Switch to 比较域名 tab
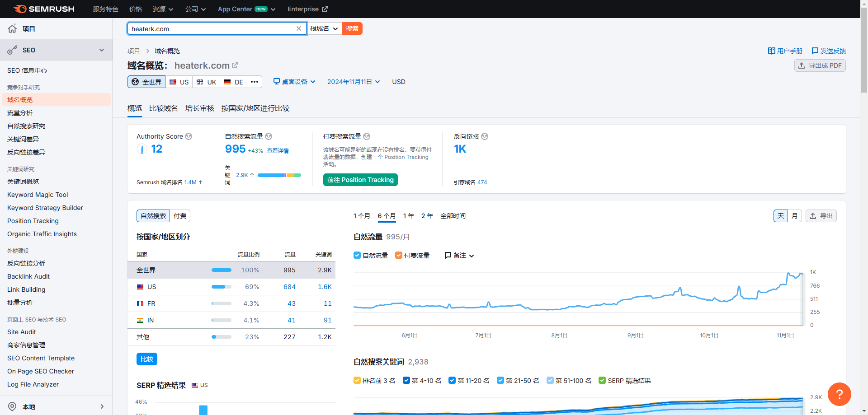868x415 pixels. [164, 108]
